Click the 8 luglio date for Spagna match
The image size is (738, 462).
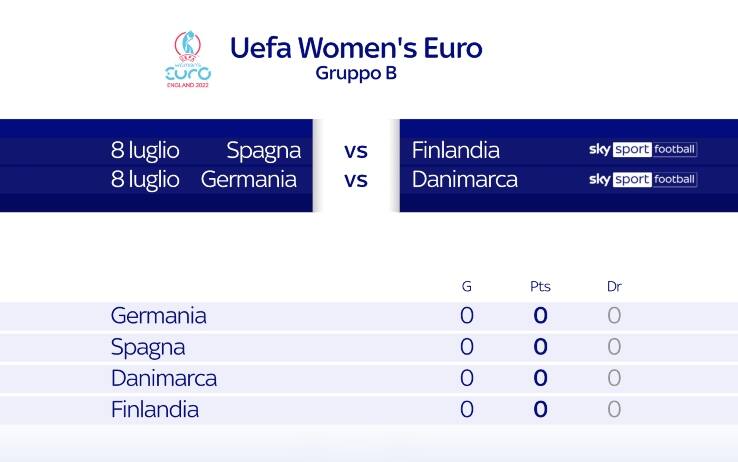pos(145,150)
